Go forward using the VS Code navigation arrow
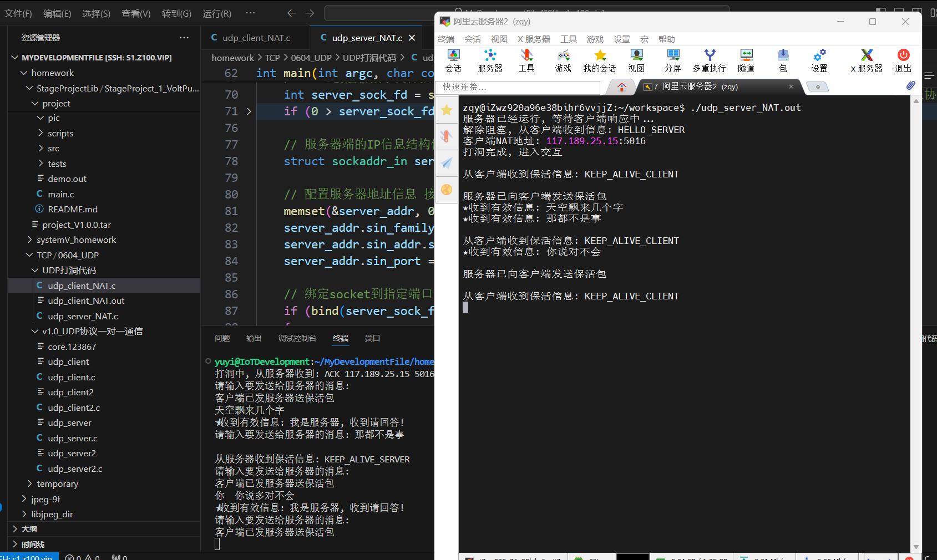Viewport: 937px width, 560px height. [x=310, y=13]
